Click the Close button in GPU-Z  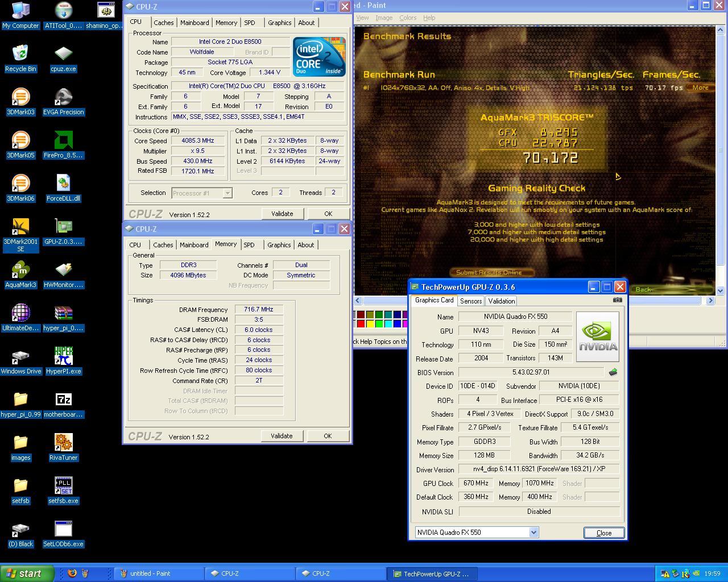pyautogui.click(x=604, y=533)
